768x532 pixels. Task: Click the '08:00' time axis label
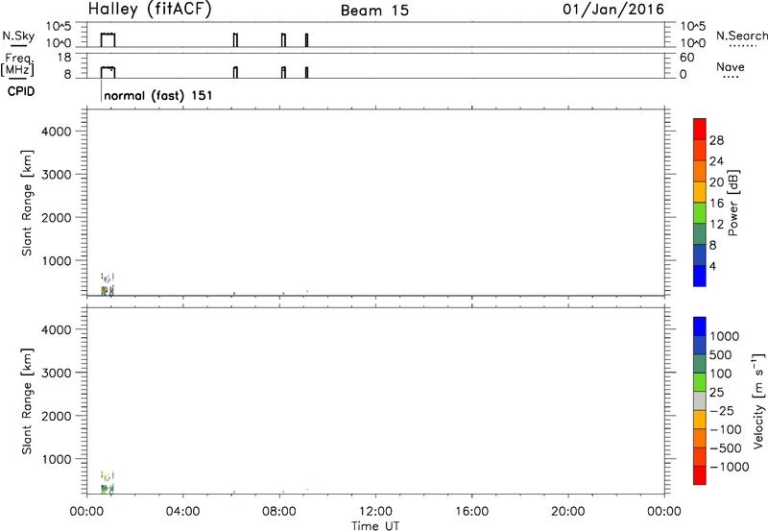point(279,512)
